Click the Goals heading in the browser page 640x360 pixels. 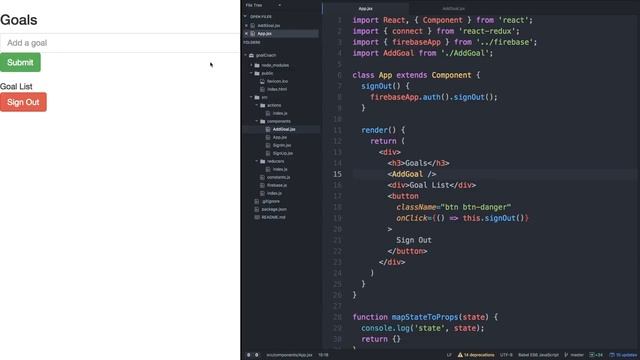[x=19, y=20]
